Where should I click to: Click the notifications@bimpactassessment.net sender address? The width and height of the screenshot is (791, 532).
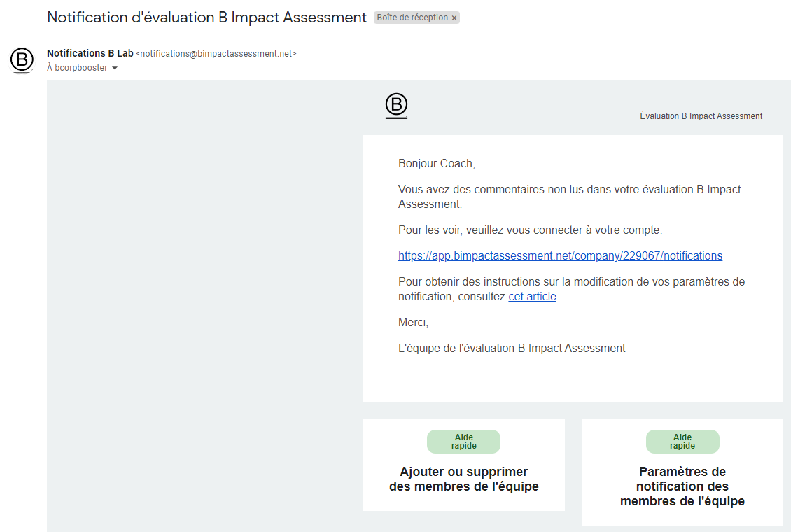[x=216, y=54]
